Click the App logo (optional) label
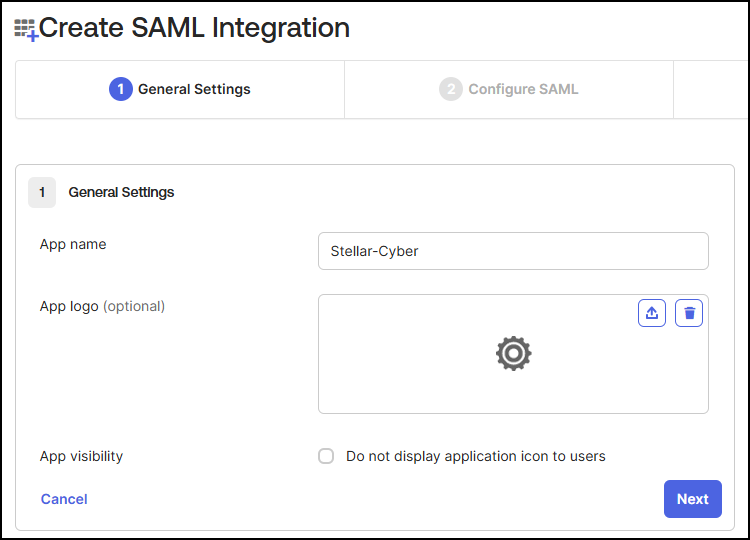This screenshot has width=750, height=540. coord(102,306)
